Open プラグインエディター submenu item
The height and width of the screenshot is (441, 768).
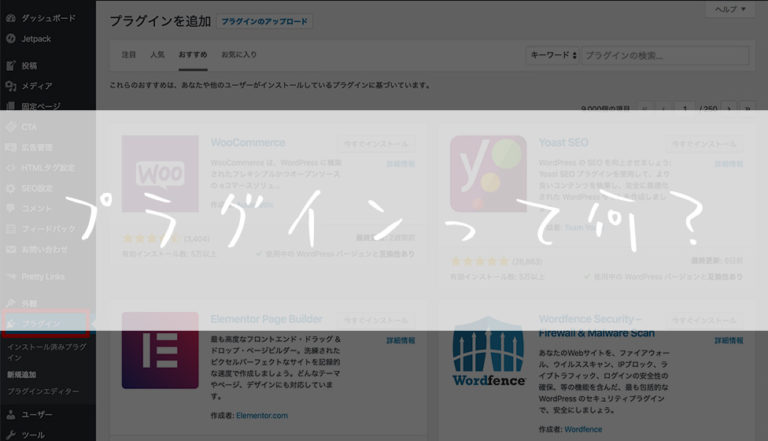point(43,392)
